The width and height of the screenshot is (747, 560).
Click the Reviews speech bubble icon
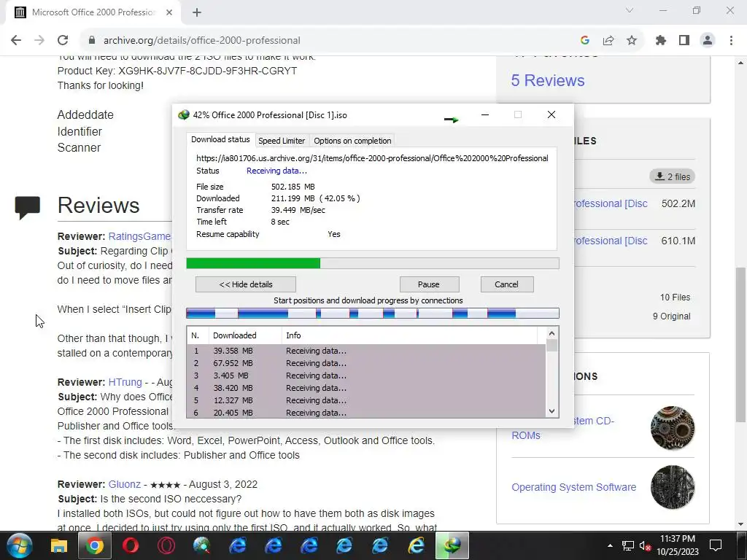tap(27, 207)
